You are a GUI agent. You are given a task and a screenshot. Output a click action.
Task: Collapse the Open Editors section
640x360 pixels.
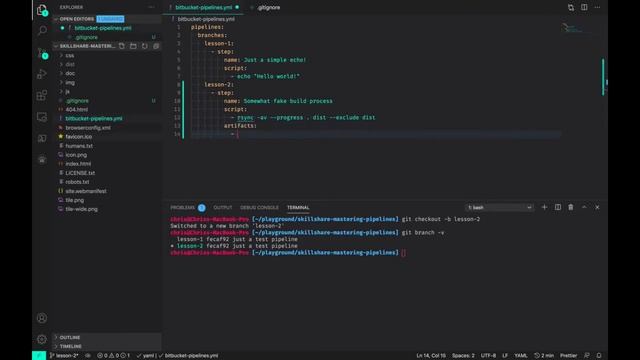[x=77, y=19]
